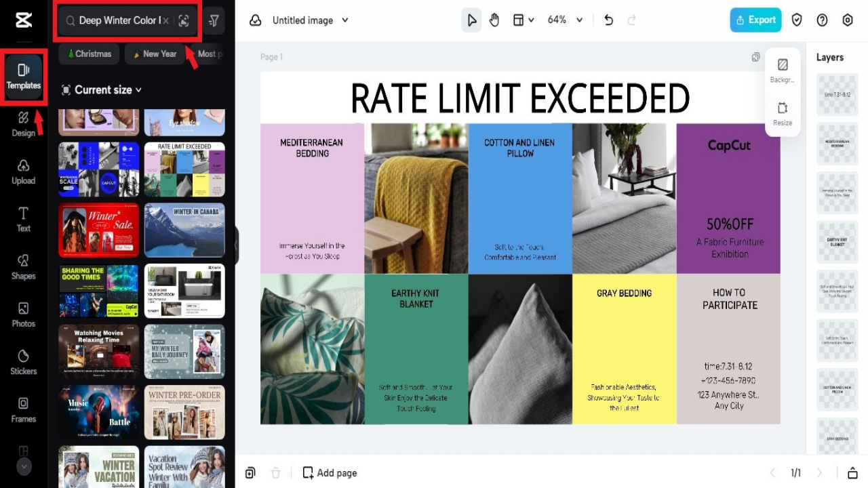868x488 pixels.
Task: Open the Untitled image title dropdown
Action: [310, 20]
